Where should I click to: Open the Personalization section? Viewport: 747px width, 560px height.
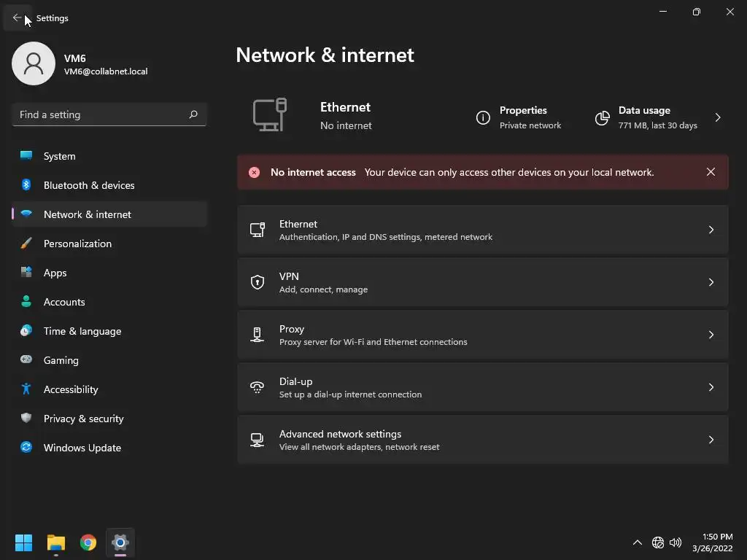click(77, 244)
